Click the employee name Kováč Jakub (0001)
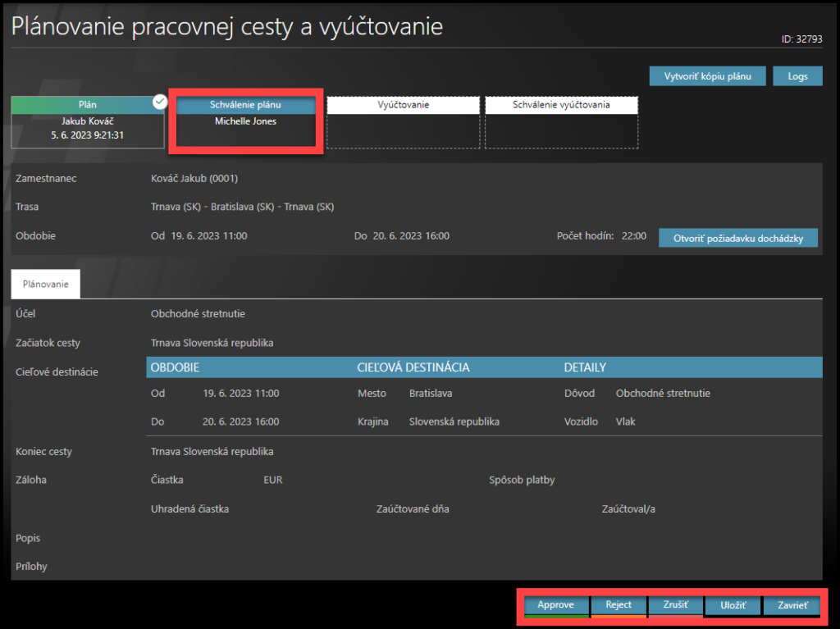 [194, 179]
